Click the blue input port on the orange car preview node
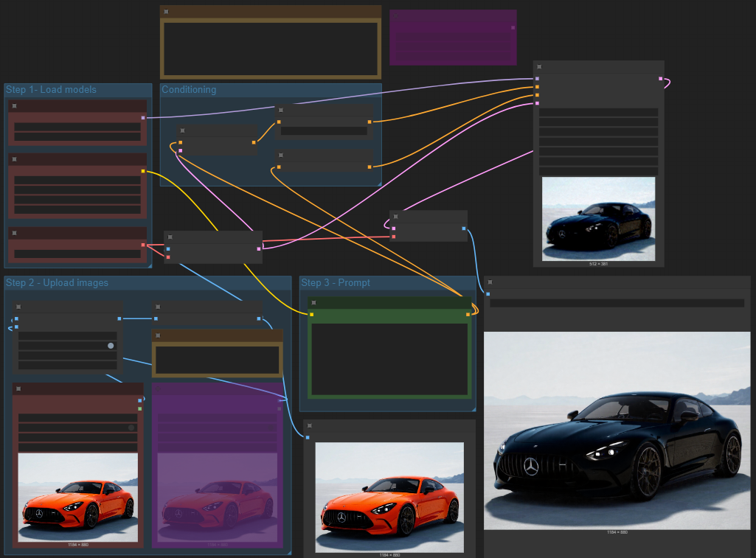Screen dimensions: 756x558 pos(308,438)
